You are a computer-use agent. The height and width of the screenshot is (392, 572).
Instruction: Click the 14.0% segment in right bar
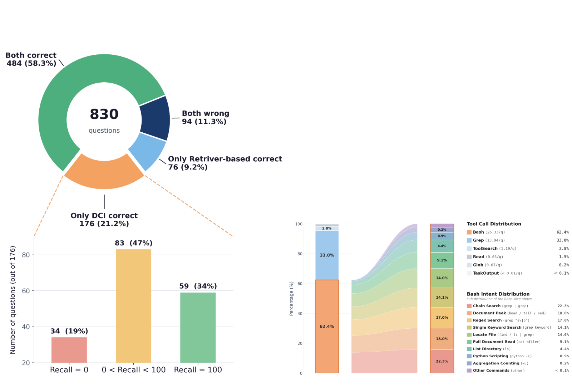pos(442,278)
